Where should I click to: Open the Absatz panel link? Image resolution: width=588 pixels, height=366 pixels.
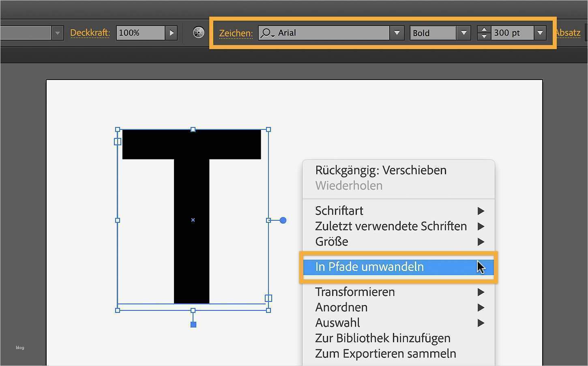pyautogui.click(x=568, y=33)
